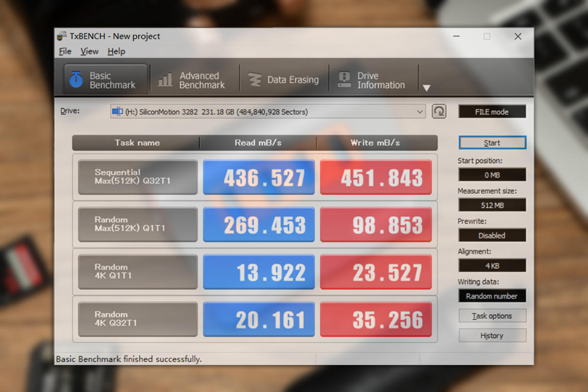The height and width of the screenshot is (392, 588).
Task: Click the Drive Information disk icon
Action: point(344,80)
